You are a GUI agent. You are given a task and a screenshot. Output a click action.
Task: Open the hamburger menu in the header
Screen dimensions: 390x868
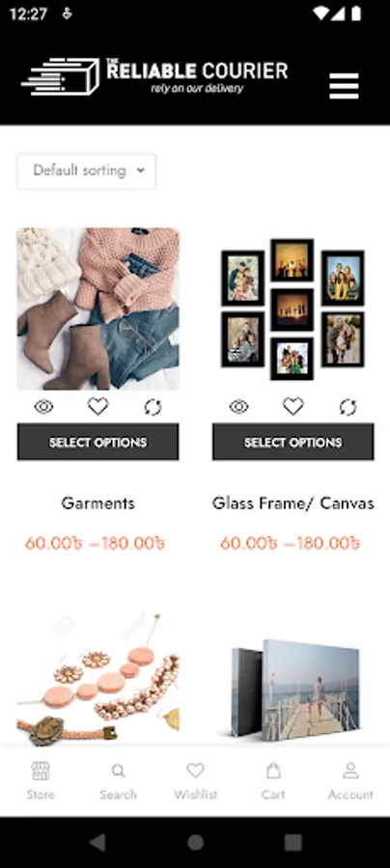[344, 86]
